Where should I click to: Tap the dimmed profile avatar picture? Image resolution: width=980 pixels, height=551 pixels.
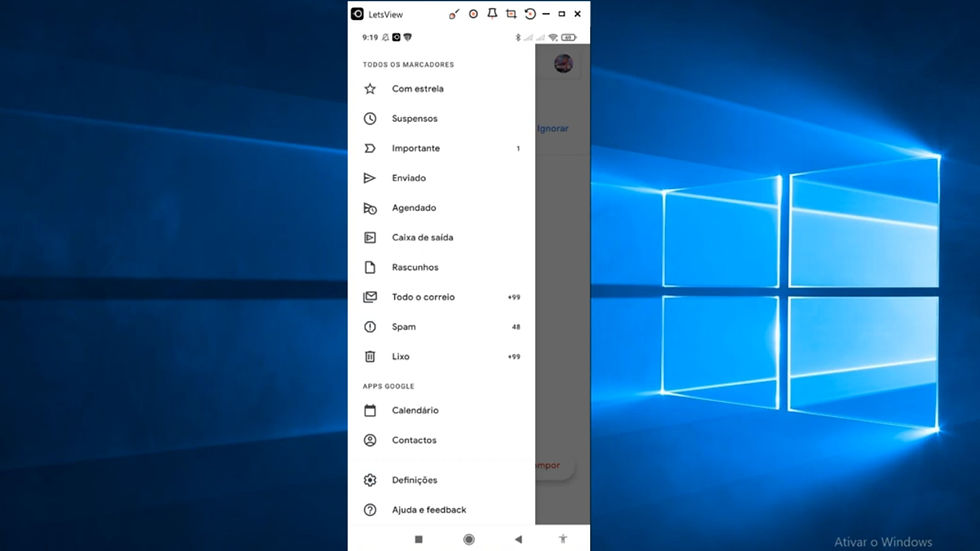[x=563, y=63]
